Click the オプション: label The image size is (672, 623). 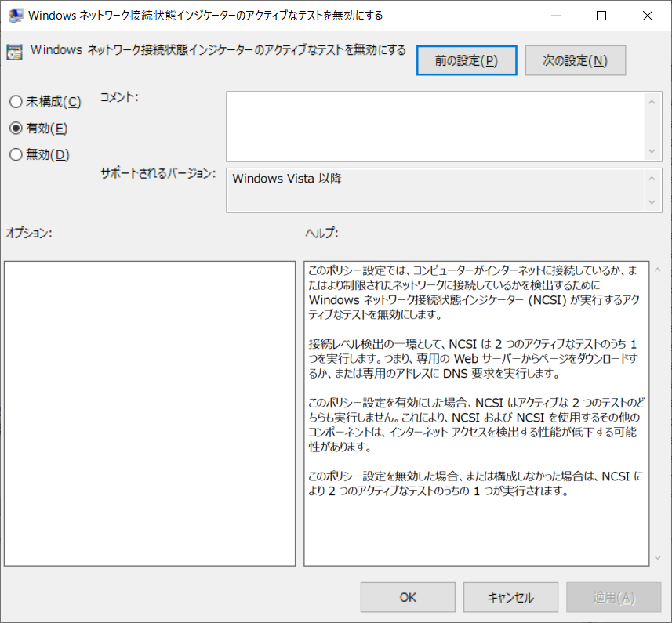coord(29,233)
